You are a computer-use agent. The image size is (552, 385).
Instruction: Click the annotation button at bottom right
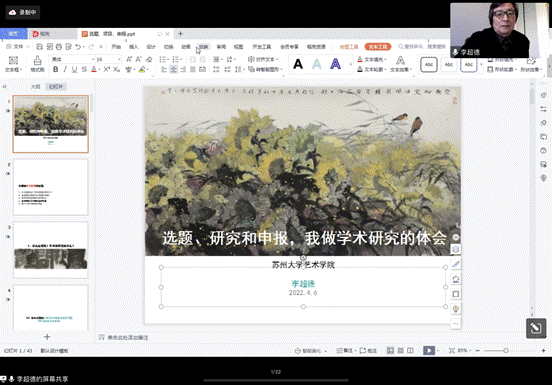point(536,328)
